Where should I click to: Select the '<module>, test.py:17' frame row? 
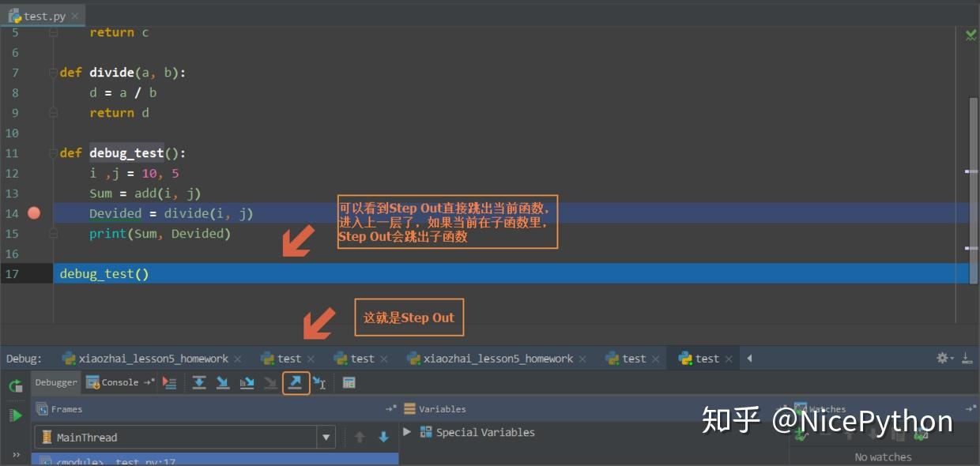[215, 459]
